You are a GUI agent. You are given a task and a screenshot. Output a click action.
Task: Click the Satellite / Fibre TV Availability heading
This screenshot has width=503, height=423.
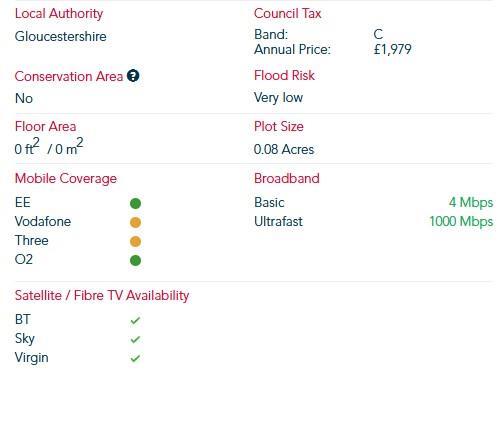point(102,296)
